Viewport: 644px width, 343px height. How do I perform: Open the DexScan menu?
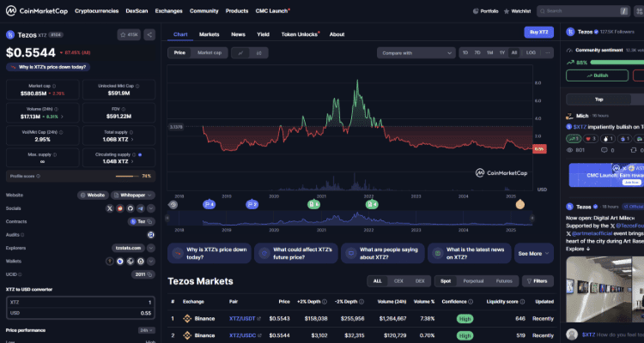[x=137, y=11]
